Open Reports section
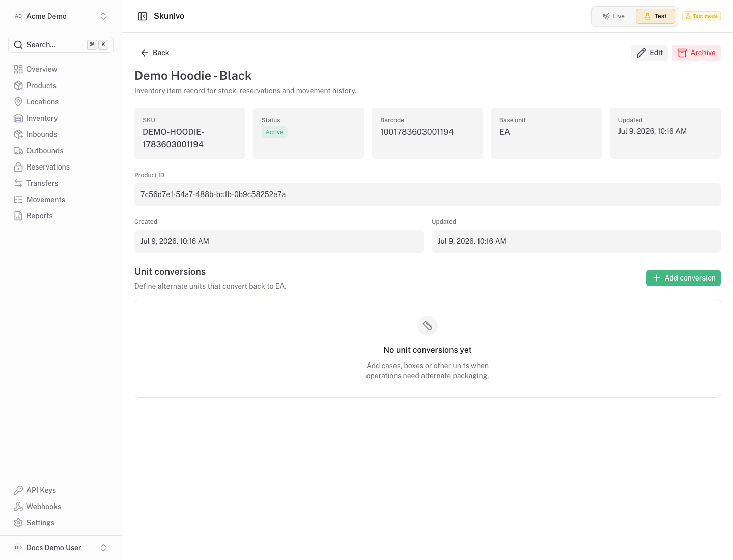 coord(61,216)
